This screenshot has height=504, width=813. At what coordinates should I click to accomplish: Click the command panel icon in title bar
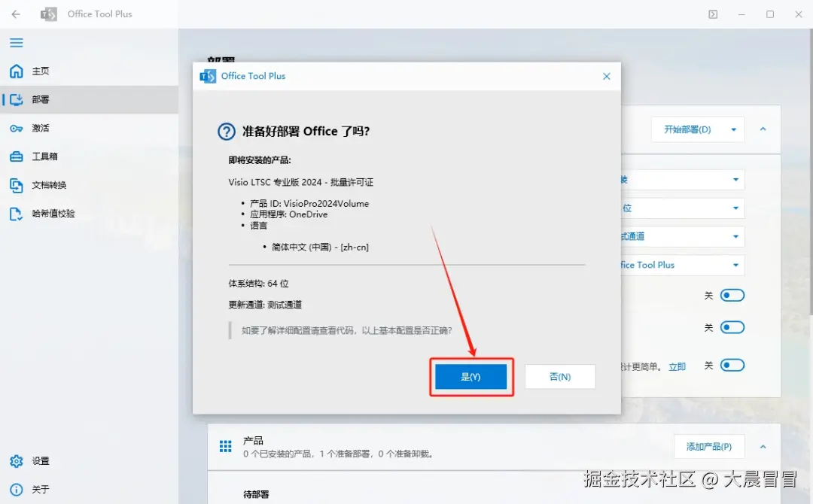tap(713, 14)
